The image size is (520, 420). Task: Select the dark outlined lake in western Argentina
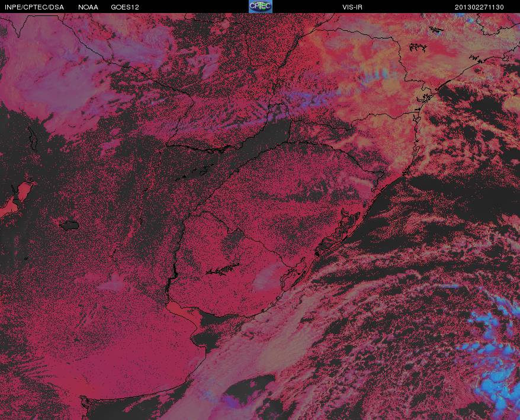point(69,226)
